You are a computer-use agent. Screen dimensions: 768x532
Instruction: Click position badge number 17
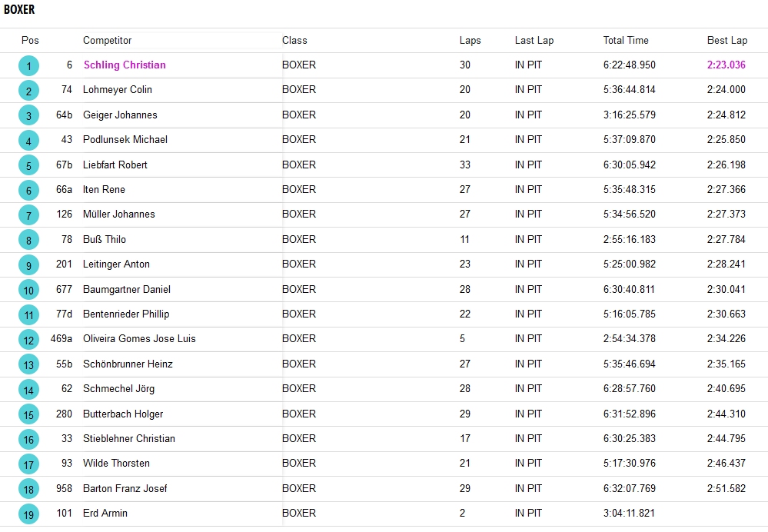coord(28,464)
